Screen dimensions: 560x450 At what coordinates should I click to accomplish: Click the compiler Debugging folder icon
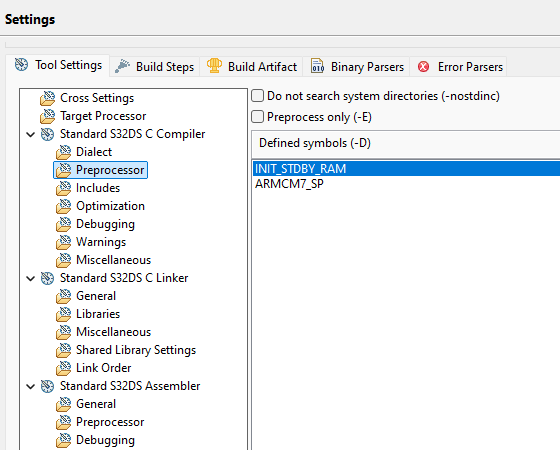tap(64, 224)
